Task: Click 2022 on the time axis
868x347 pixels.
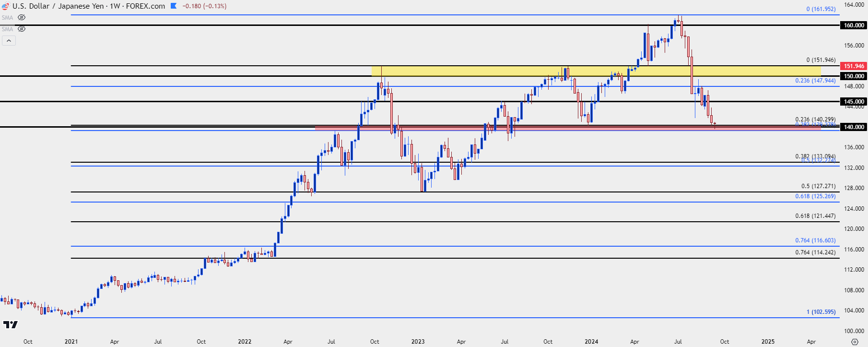Action: [245, 342]
